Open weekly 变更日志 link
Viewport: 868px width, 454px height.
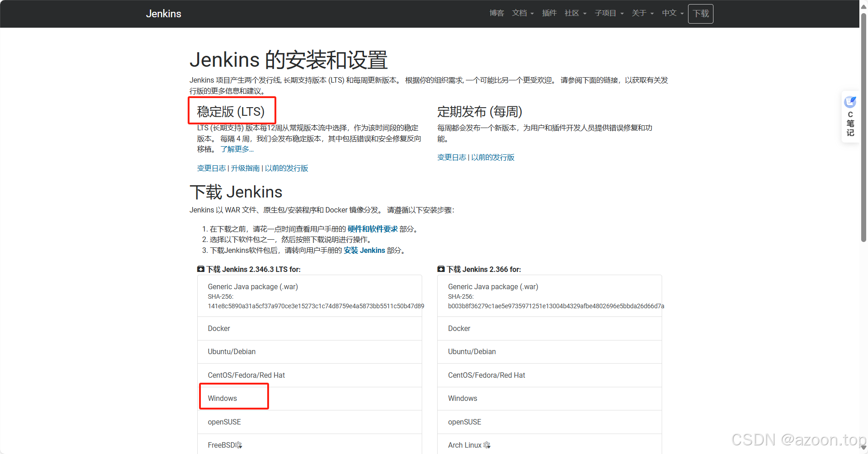[x=451, y=157]
